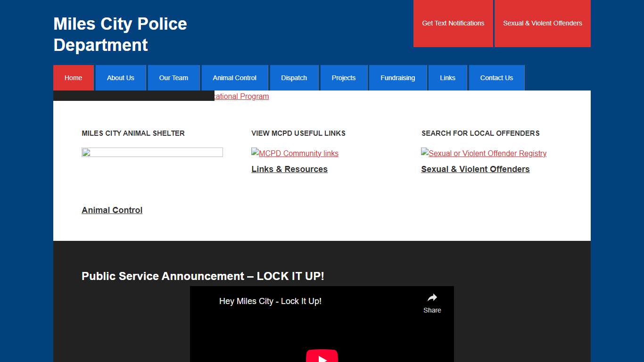Click the Get Text Notifications button

pyautogui.click(x=454, y=23)
